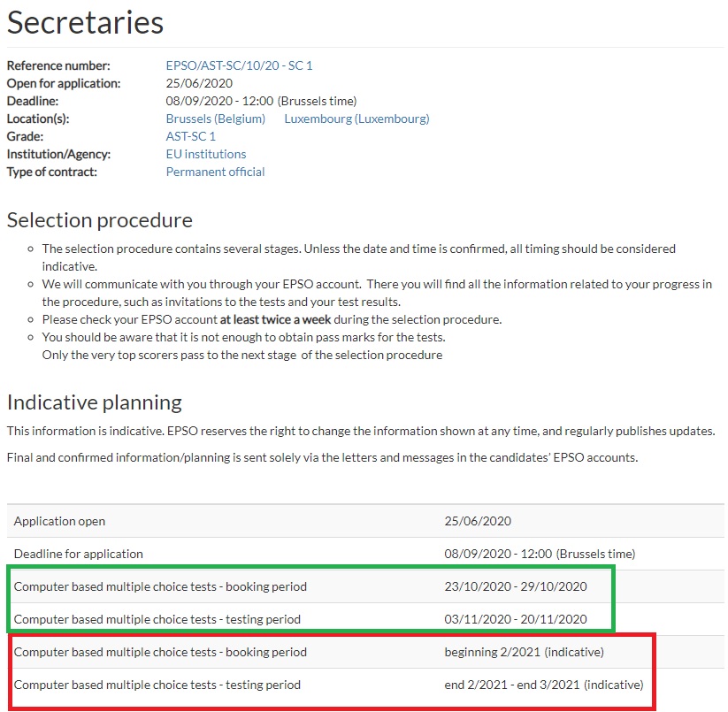Select the AST-SC 1 grade link

pos(190,136)
